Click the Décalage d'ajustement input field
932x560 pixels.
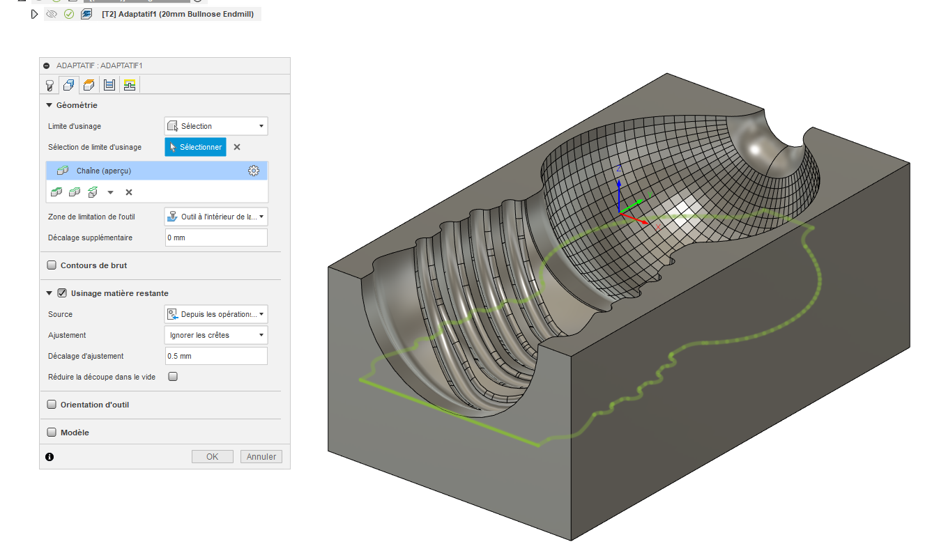tap(216, 356)
